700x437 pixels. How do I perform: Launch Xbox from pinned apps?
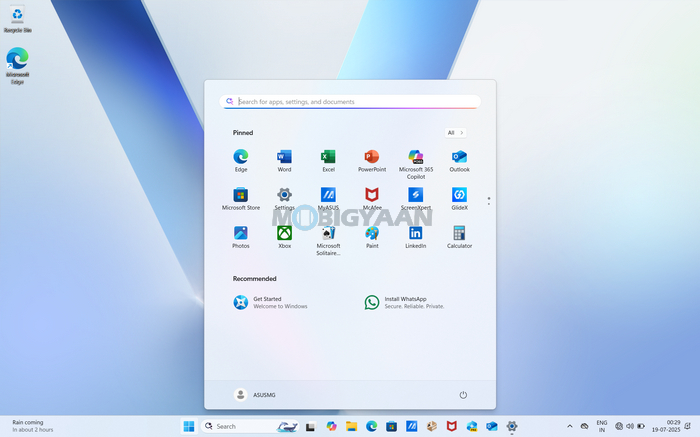click(284, 237)
